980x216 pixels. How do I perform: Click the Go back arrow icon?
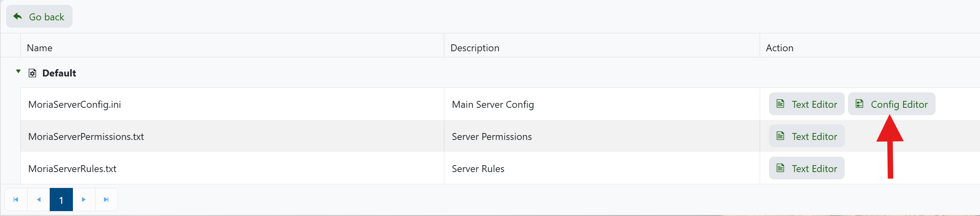click(x=18, y=16)
